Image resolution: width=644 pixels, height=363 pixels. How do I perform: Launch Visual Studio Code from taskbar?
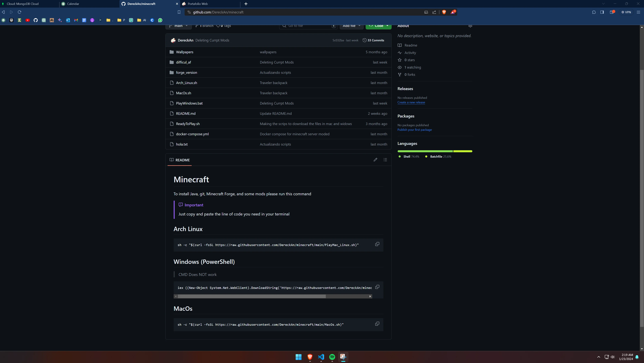[321, 357]
